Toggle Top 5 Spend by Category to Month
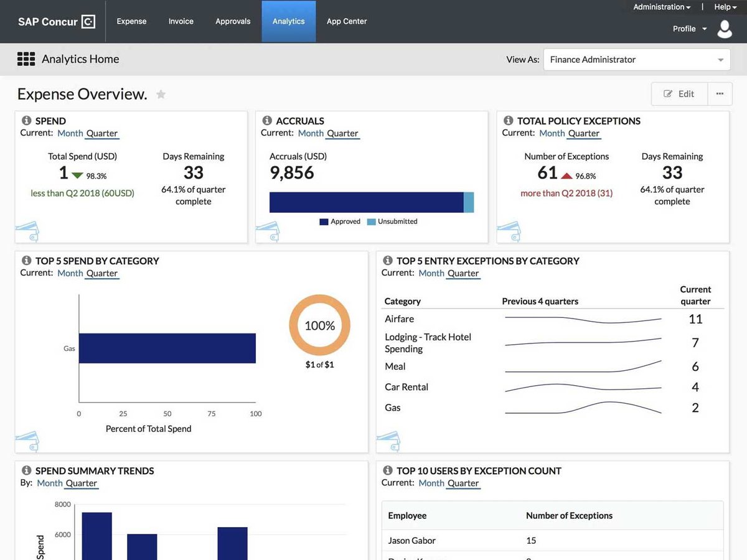747x560 pixels. tap(70, 273)
